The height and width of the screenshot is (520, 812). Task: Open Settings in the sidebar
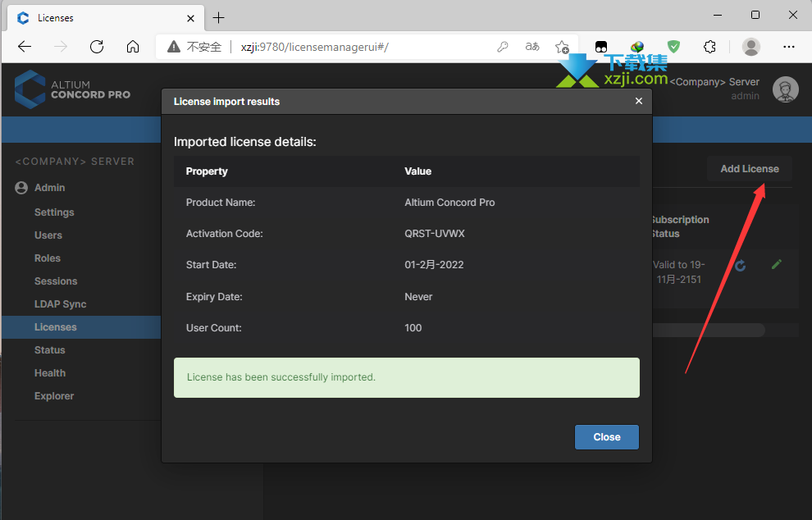[x=54, y=212]
